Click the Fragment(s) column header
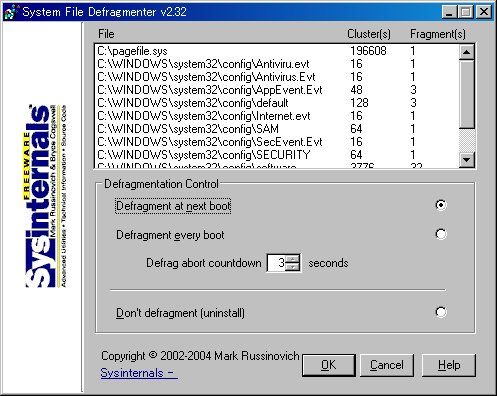The height and width of the screenshot is (396, 497). tap(438, 34)
